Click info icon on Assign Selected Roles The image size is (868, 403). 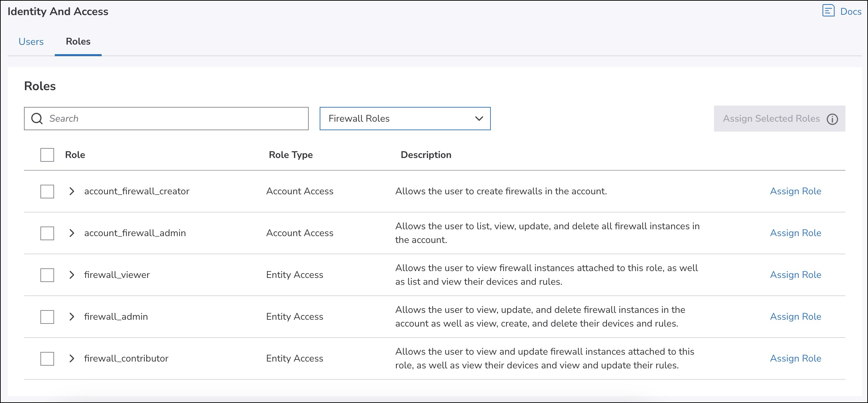[832, 119]
